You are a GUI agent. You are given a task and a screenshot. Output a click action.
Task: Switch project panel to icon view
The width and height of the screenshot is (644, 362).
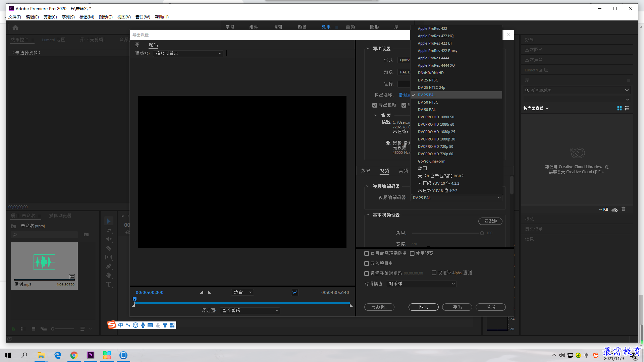pyautogui.click(x=34, y=329)
